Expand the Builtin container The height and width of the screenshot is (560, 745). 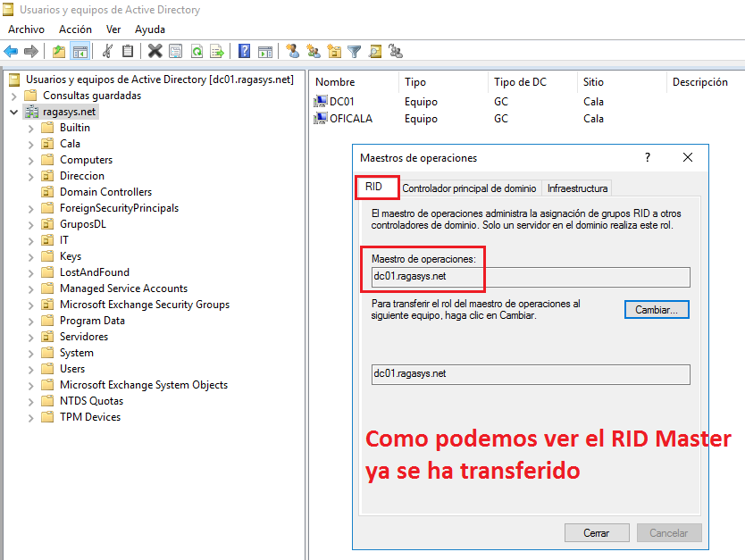point(31,129)
